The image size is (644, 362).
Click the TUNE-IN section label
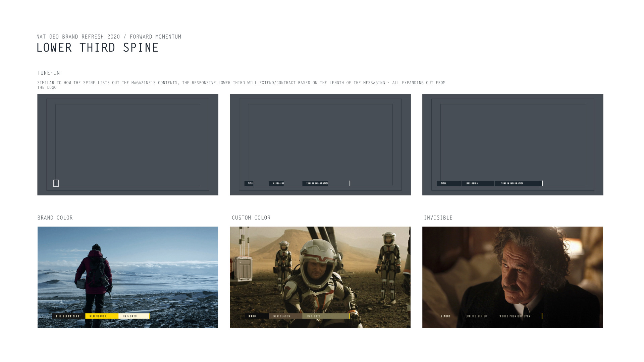[x=49, y=73]
